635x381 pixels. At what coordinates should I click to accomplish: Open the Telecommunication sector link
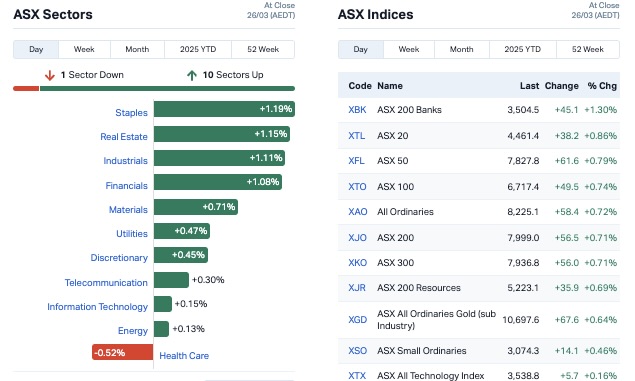point(106,283)
